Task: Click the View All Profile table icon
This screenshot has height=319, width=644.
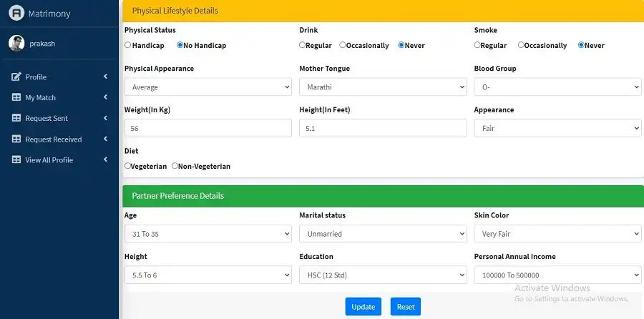Action: [x=16, y=160]
